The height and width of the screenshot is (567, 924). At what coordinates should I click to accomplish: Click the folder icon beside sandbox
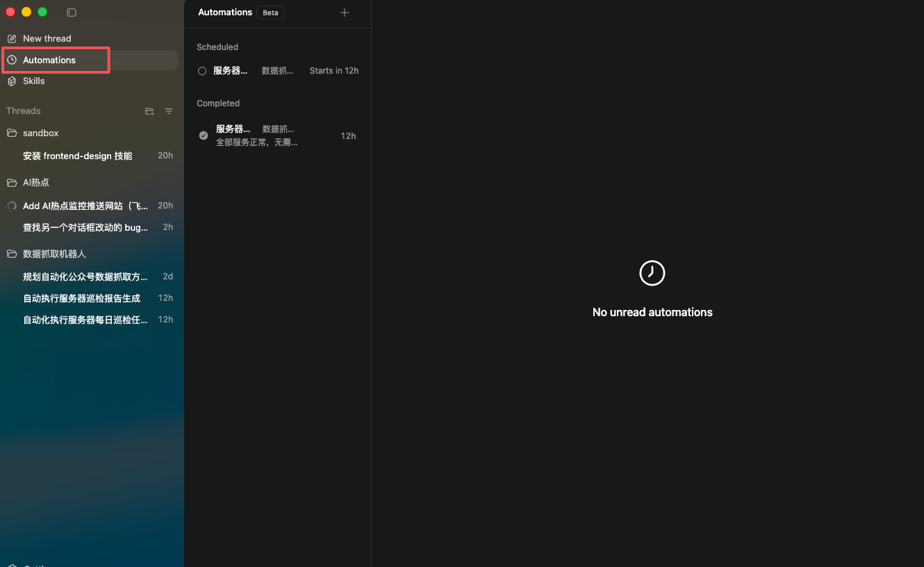point(12,133)
